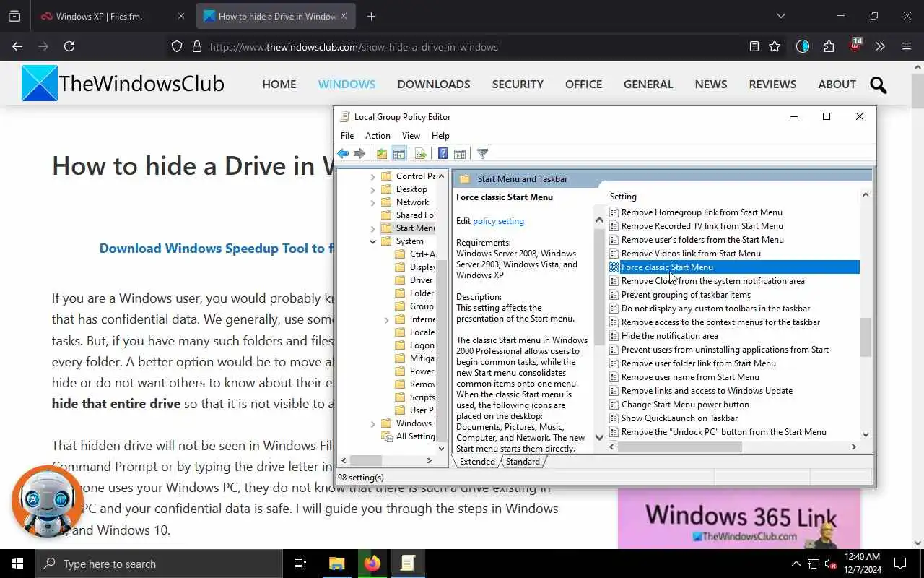Open Firefox hamburger application menu
The height and width of the screenshot is (578, 924).
point(907,46)
